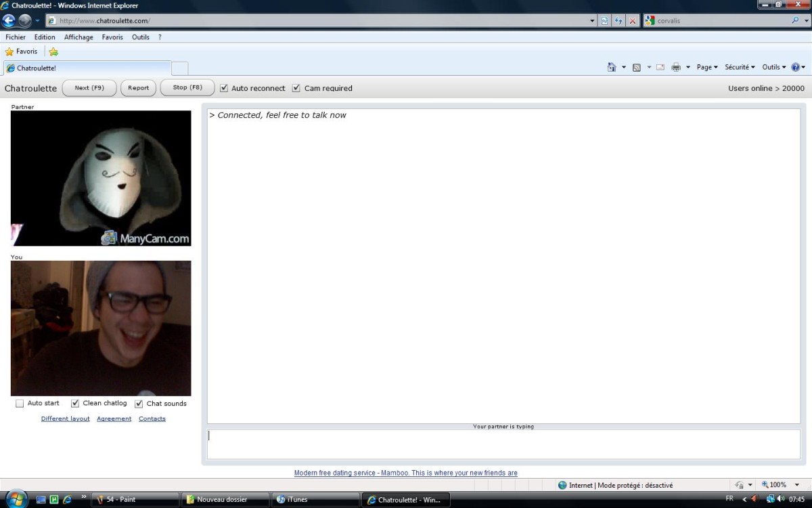Expand the print options dropdown arrow
Screen dimensions: 812x508
click(x=688, y=67)
